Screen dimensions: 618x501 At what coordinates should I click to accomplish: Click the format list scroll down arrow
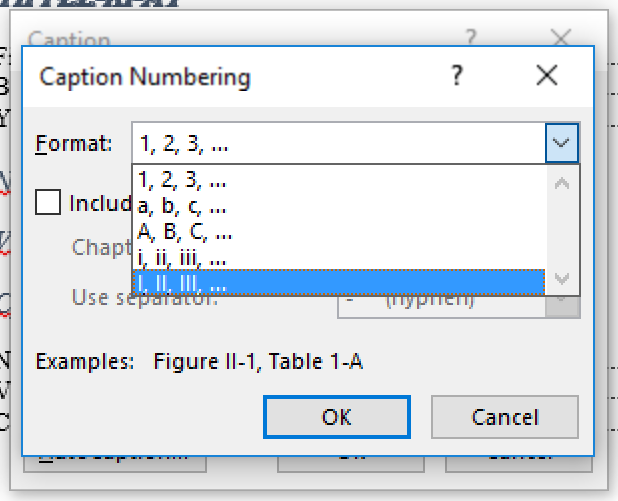pos(562,279)
